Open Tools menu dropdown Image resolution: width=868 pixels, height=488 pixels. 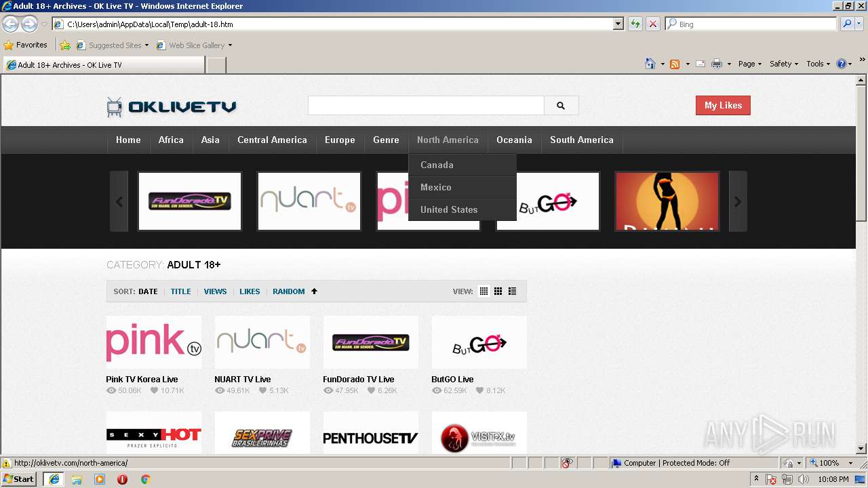point(818,64)
